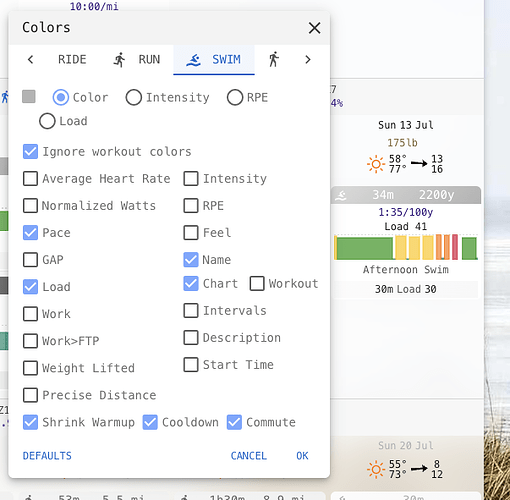Click the 30m Load 30 planned workout

[x=406, y=289]
